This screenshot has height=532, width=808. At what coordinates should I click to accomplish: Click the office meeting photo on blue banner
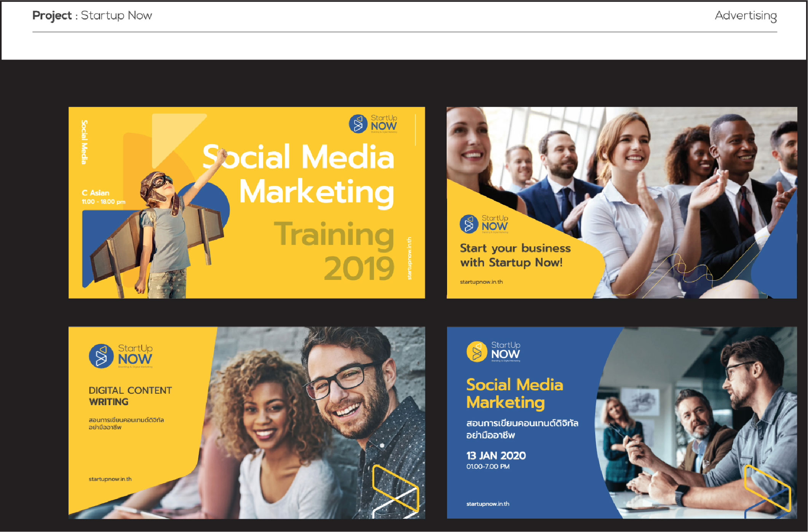click(697, 423)
